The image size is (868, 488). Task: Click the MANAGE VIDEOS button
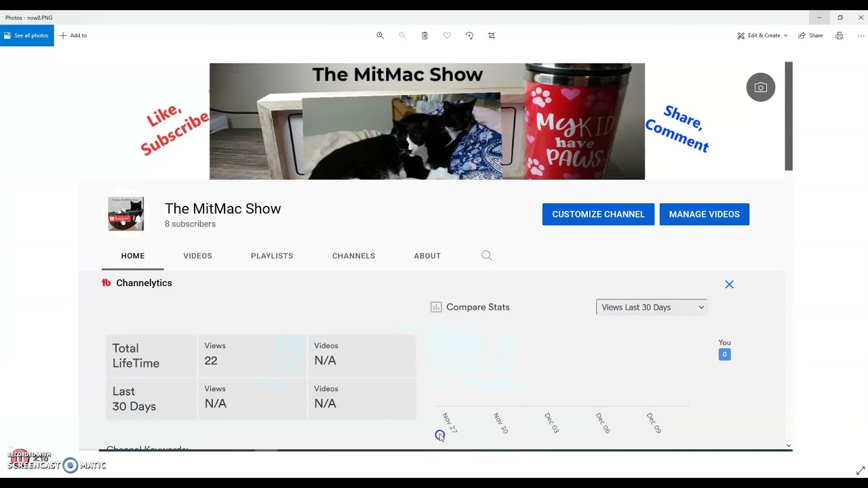(x=705, y=214)
